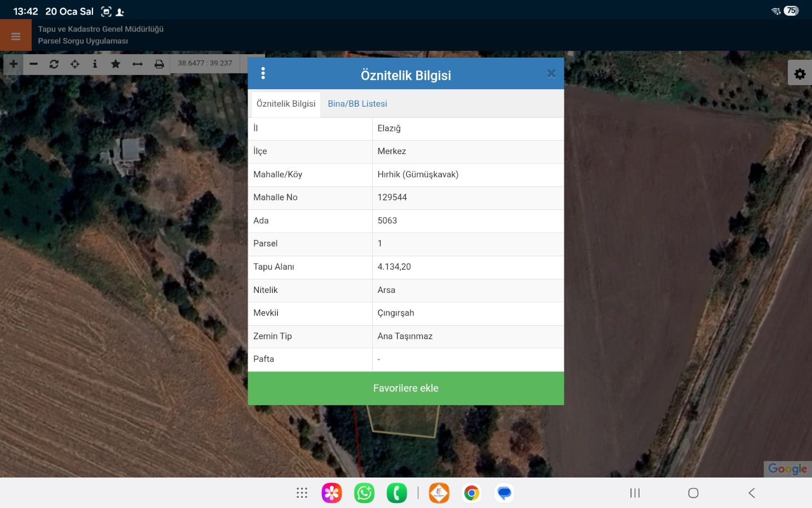Select the info query tool
Image resolution: width=812 pixels, height=508 pixels.
click(95, 64)
